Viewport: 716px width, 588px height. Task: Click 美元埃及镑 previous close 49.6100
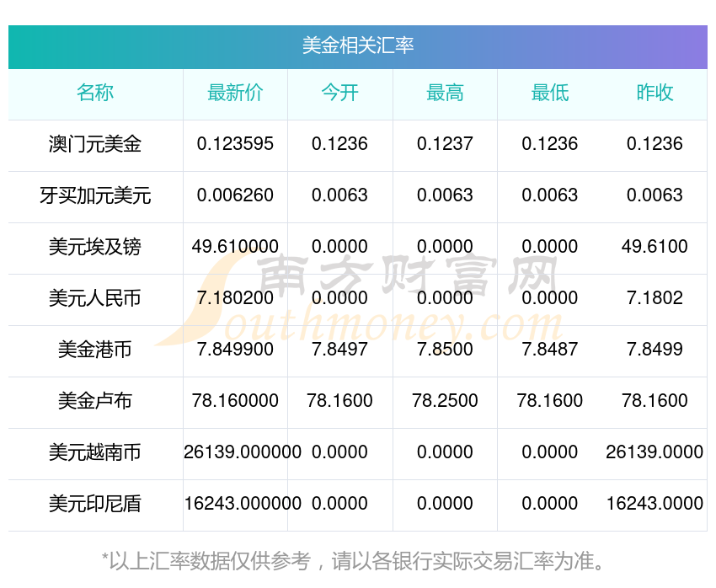tap(655, 247)
